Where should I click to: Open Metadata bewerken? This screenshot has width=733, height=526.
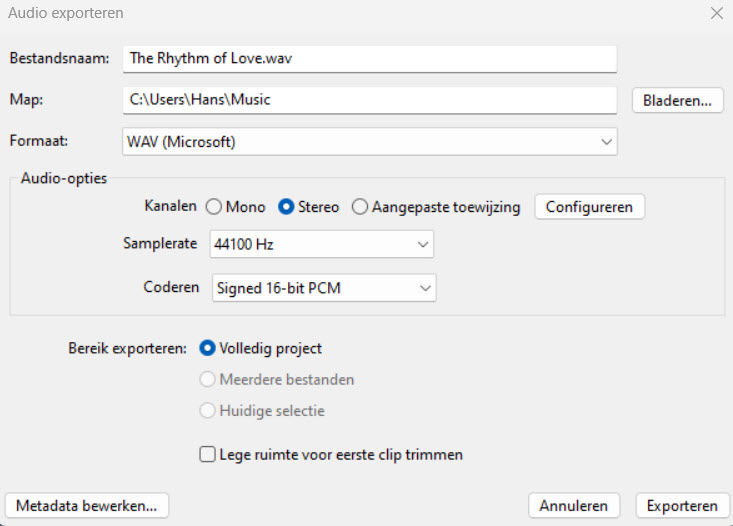(x=87, y=505)
